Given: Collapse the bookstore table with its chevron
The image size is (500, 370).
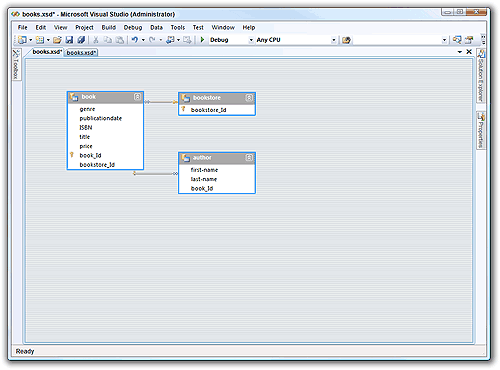Looking at the screenshot, I should coord(249,98).
